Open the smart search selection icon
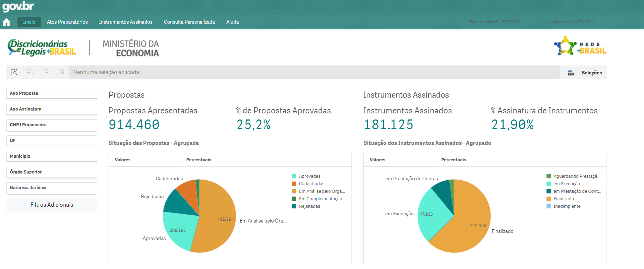Screen dimensions: 644x269 point(14,72)
